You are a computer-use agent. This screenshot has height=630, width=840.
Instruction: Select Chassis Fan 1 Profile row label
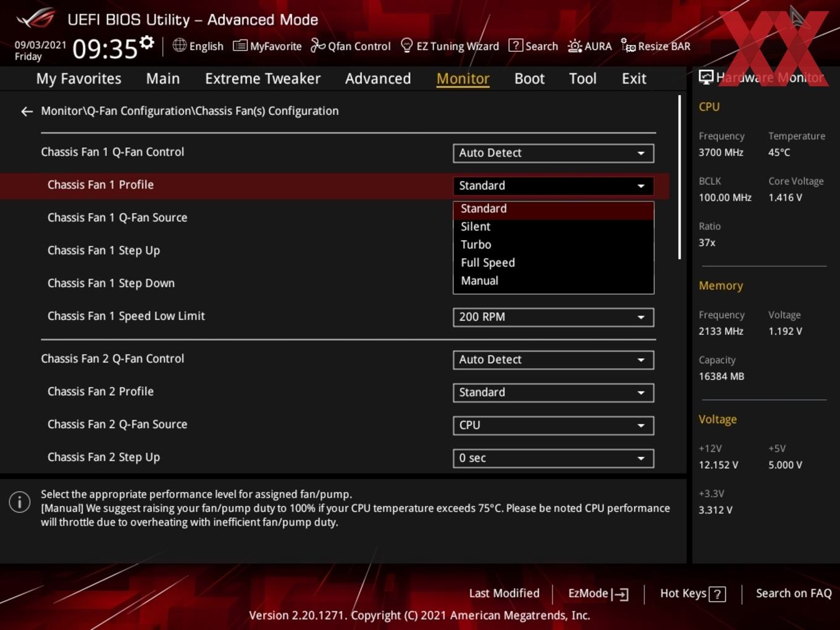101,185
